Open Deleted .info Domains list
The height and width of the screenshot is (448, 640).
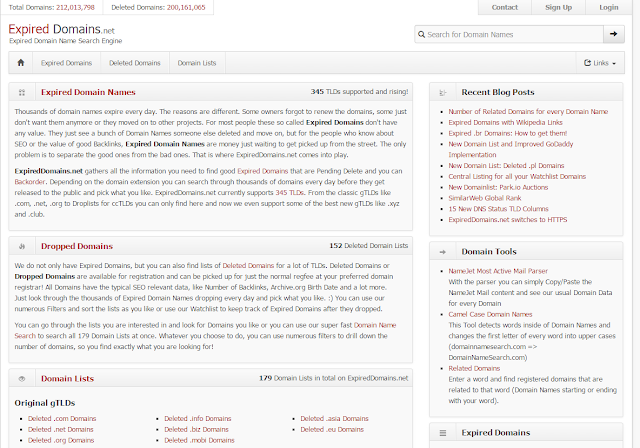point(198,419)
